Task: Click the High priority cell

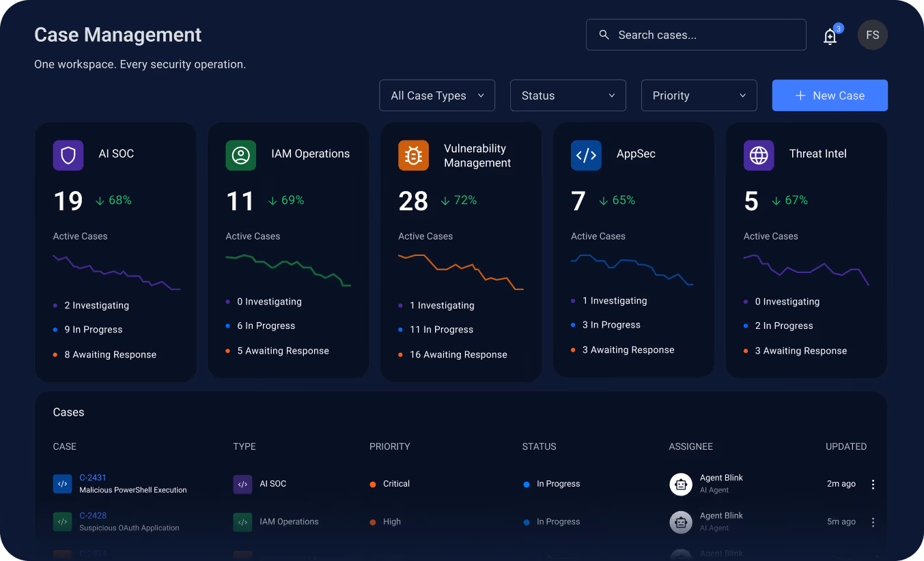Action: [385, 521]
